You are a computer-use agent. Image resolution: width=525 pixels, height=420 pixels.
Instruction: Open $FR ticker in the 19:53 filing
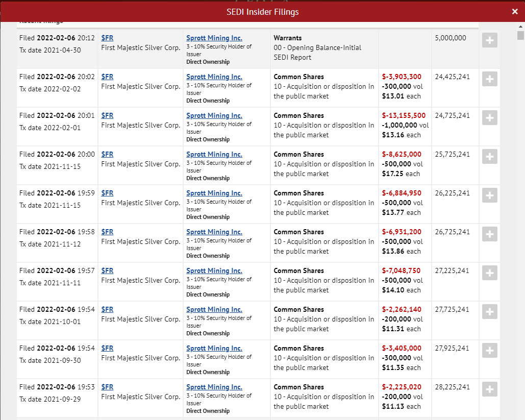(107, 387)
